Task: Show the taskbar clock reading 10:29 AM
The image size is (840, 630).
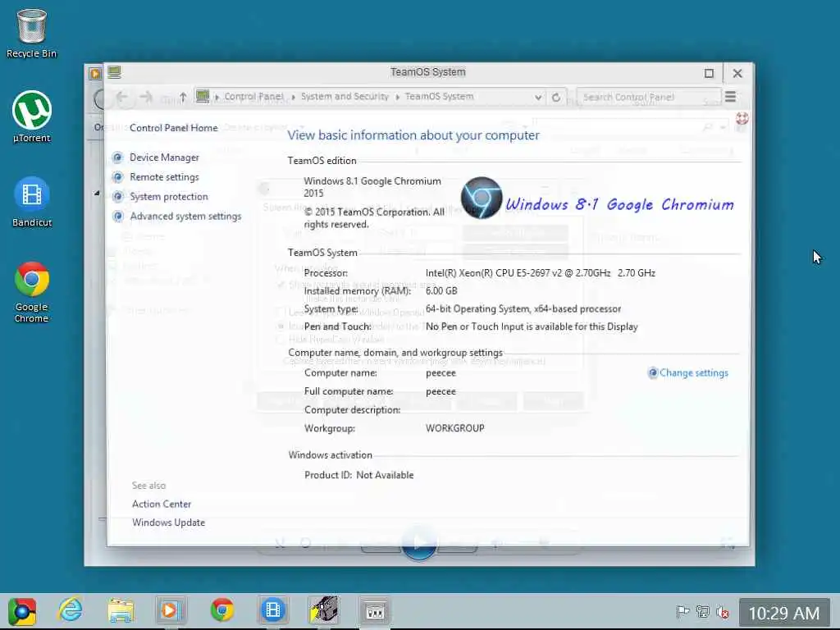Action: tap(783, 613)
